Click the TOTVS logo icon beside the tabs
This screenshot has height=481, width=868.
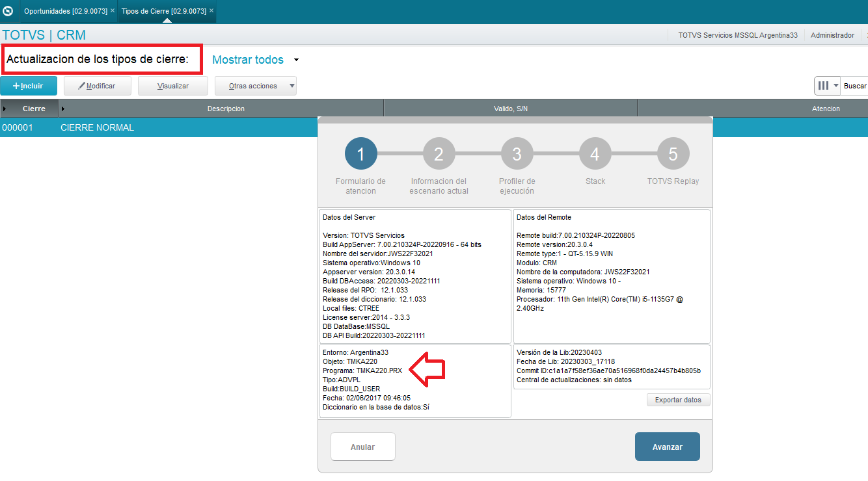click(x=8, y=11)
